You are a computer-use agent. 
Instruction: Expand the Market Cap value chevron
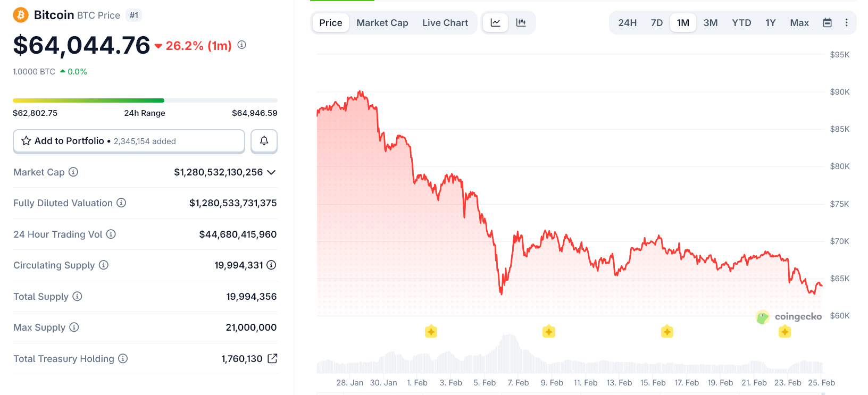tap(271, 172)
